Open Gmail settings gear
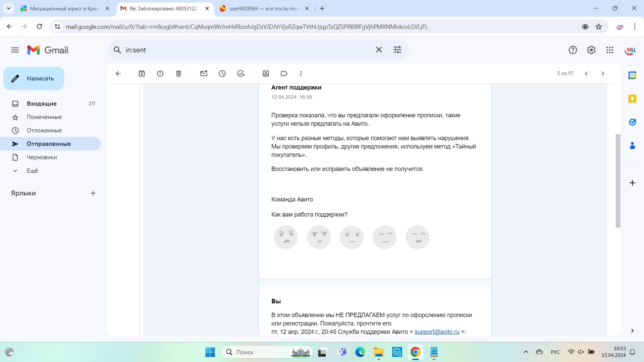This screenshot has width=644, height=362. coord(591,50)
